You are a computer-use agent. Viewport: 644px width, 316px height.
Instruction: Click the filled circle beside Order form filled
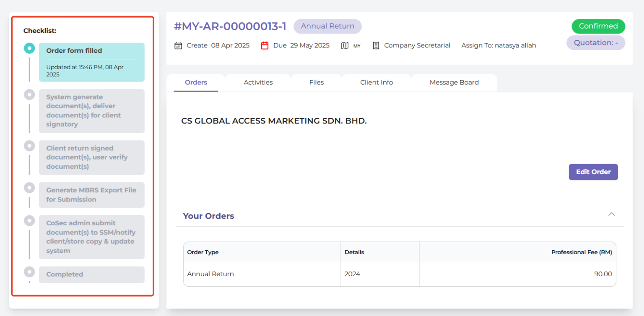pyautogui.click(x=29, y=48)
